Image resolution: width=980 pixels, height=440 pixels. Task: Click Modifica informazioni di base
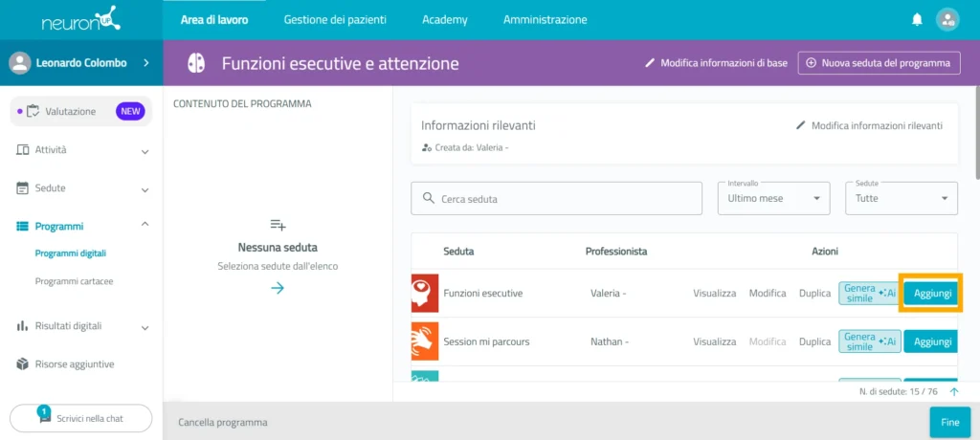pos(716,62)
